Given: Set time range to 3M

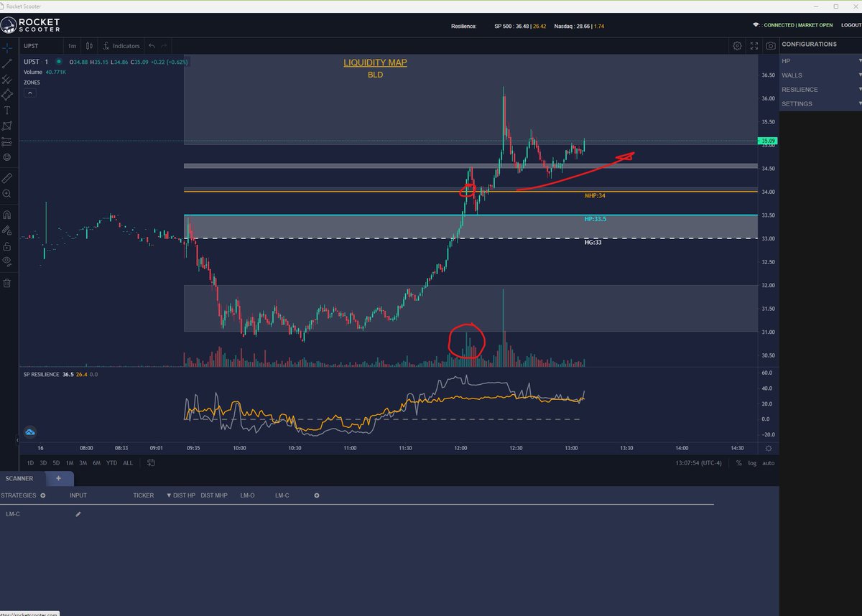Looking at the screenshot, I should pyautogui.click(x=83, y=463).
